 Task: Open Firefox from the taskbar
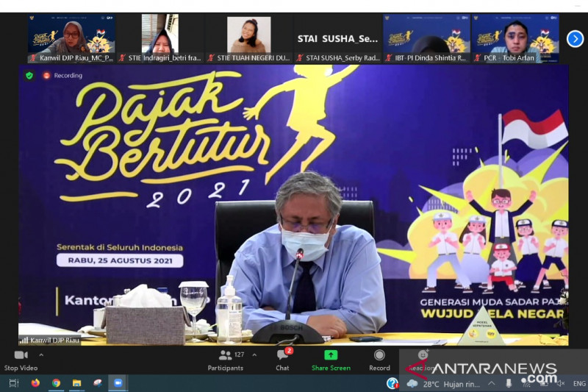coord(35,383)
